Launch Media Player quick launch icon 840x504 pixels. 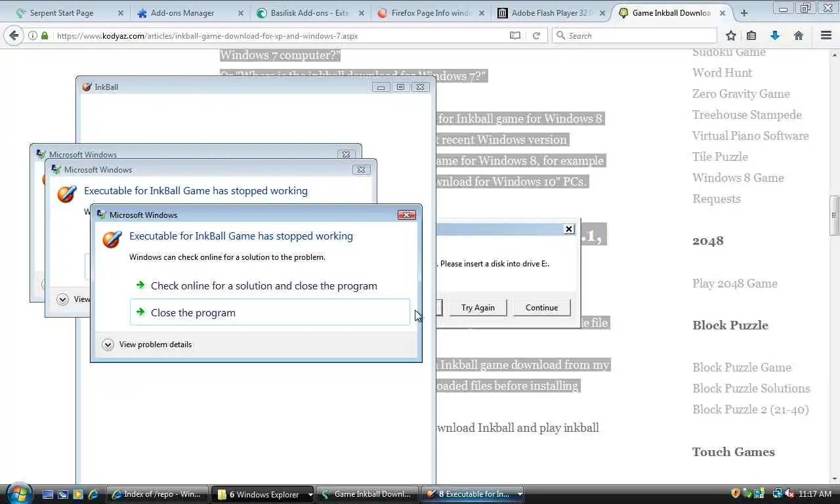click(78, 494)
